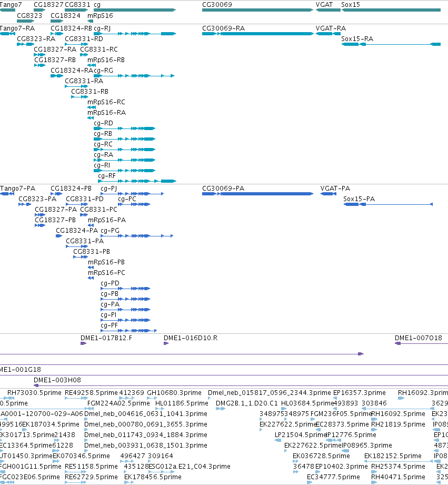Select the mRpS16-PA protein label

point(107,220)
